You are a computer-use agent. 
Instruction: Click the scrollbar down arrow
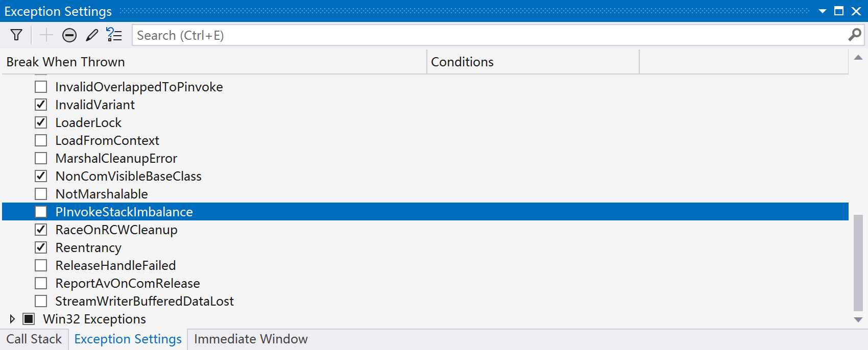[x=858, y=320]
